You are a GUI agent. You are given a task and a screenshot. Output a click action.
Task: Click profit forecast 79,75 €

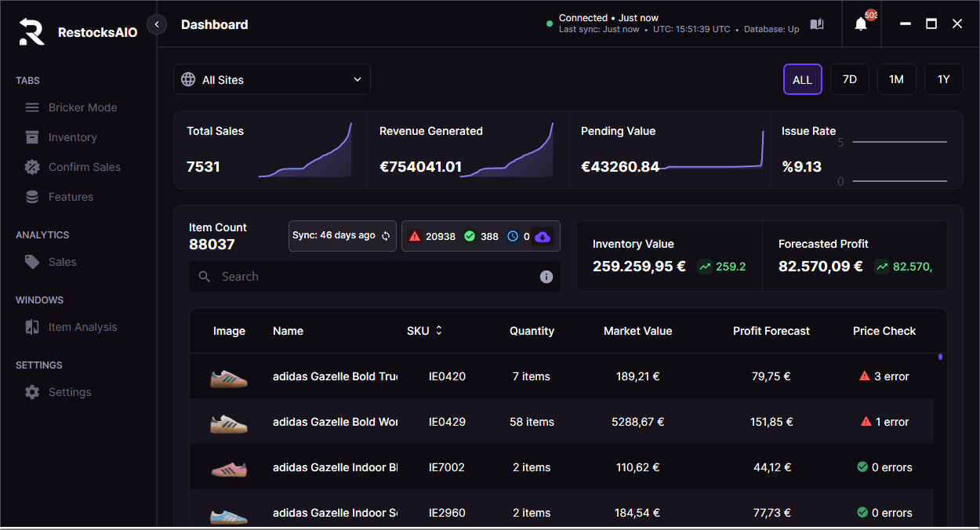771,376
